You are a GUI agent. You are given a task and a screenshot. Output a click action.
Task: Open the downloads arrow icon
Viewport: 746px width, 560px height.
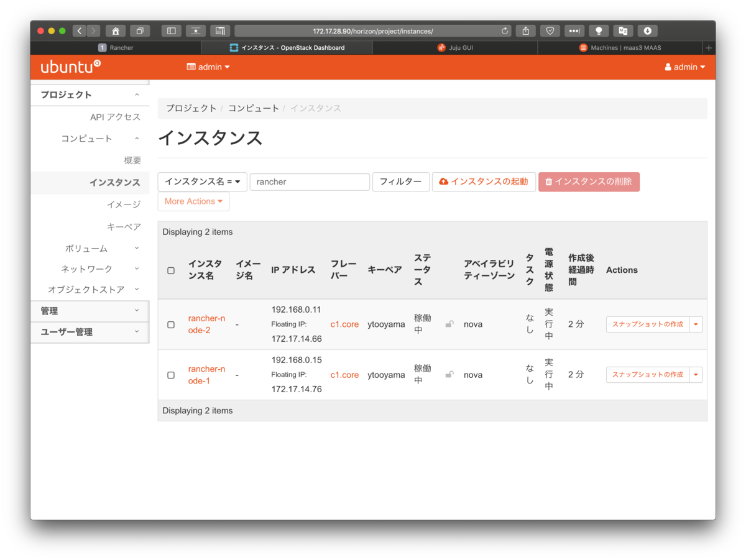point(647,30)
